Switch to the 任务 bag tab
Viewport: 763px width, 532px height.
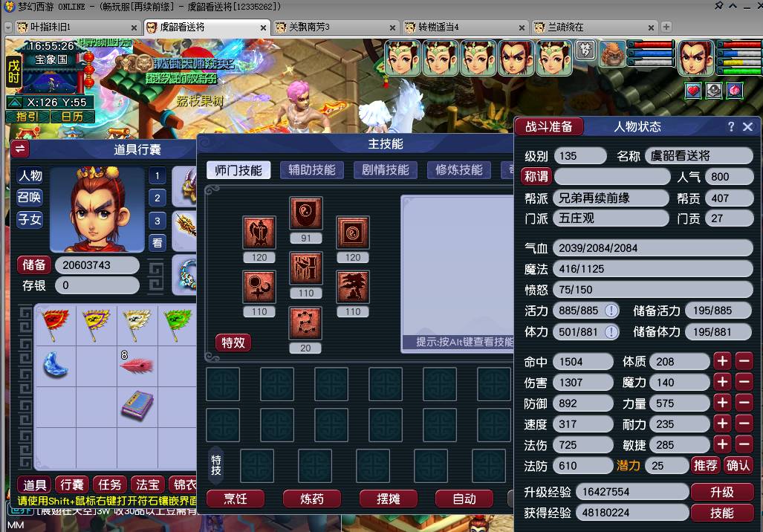tap(110, 484)
